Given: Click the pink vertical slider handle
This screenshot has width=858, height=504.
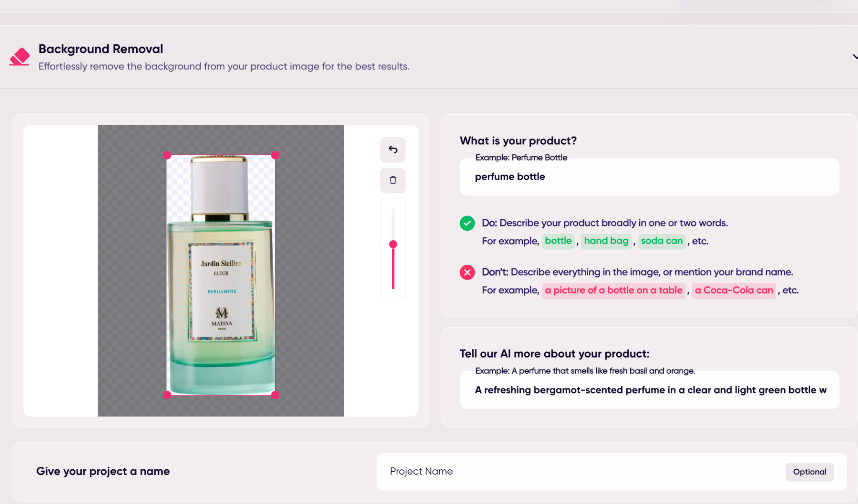Looking at the screenshot, I should click(393, 244).
